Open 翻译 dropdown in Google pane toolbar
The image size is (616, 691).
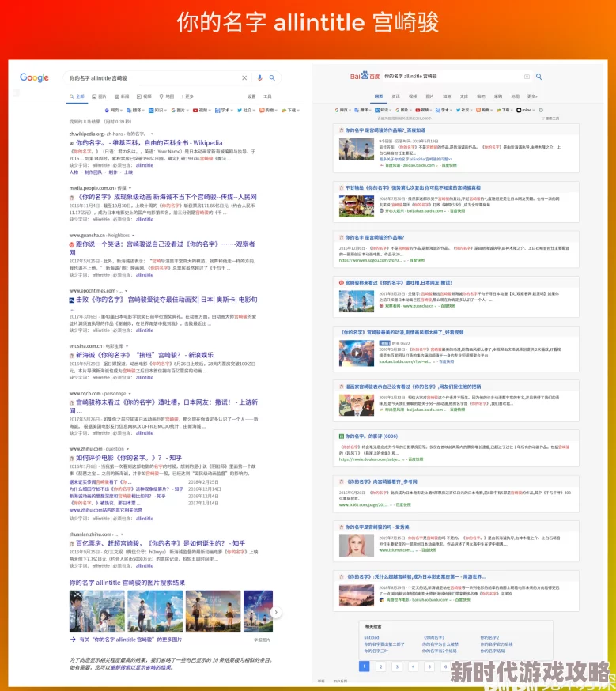135,111
